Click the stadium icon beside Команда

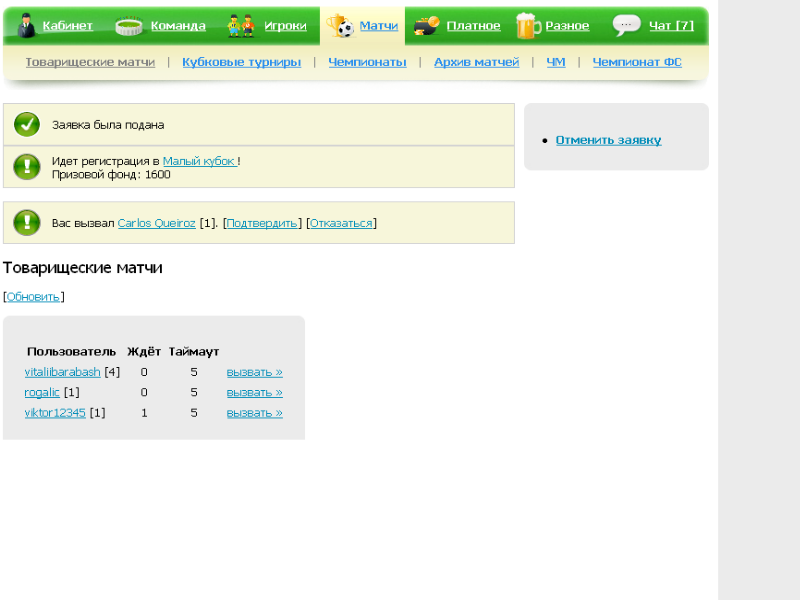pyautogui.click(x=129, y=26)
